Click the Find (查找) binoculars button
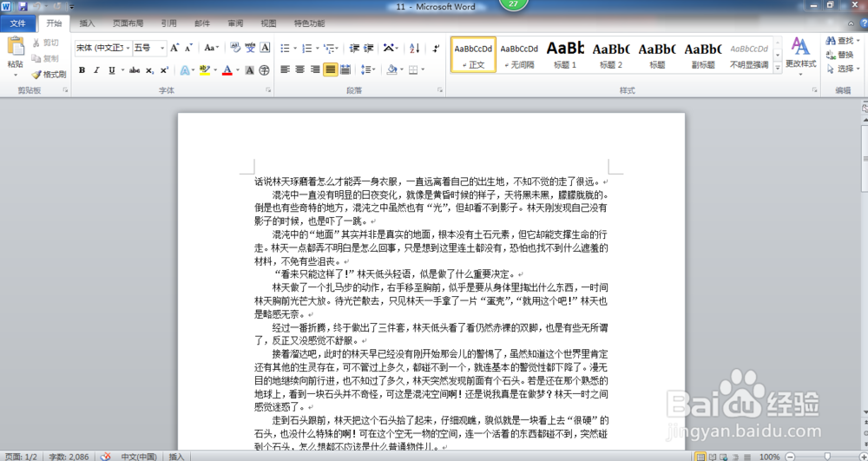The height and width of the screenshot is (461, 868). point(841,41)
